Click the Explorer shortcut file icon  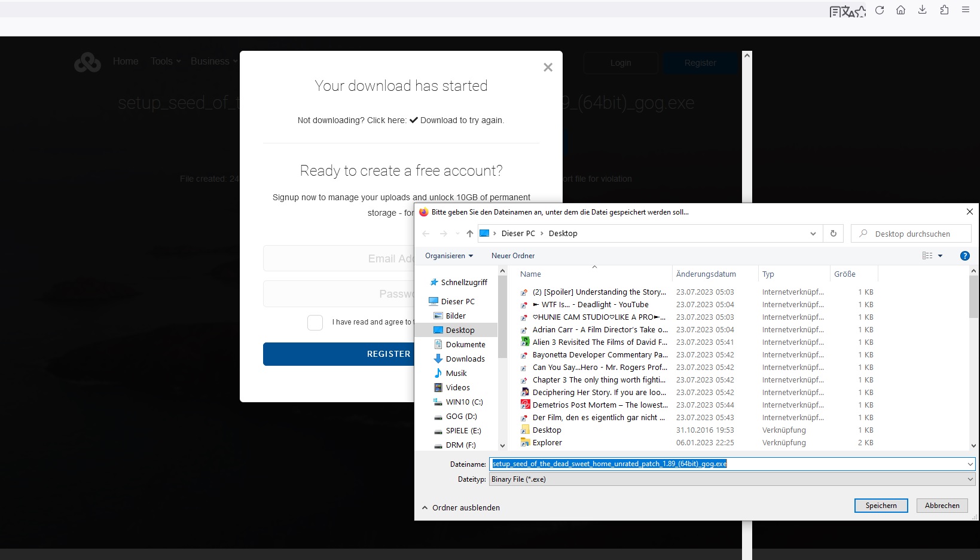pyautogui.click(x=525, y=442)
